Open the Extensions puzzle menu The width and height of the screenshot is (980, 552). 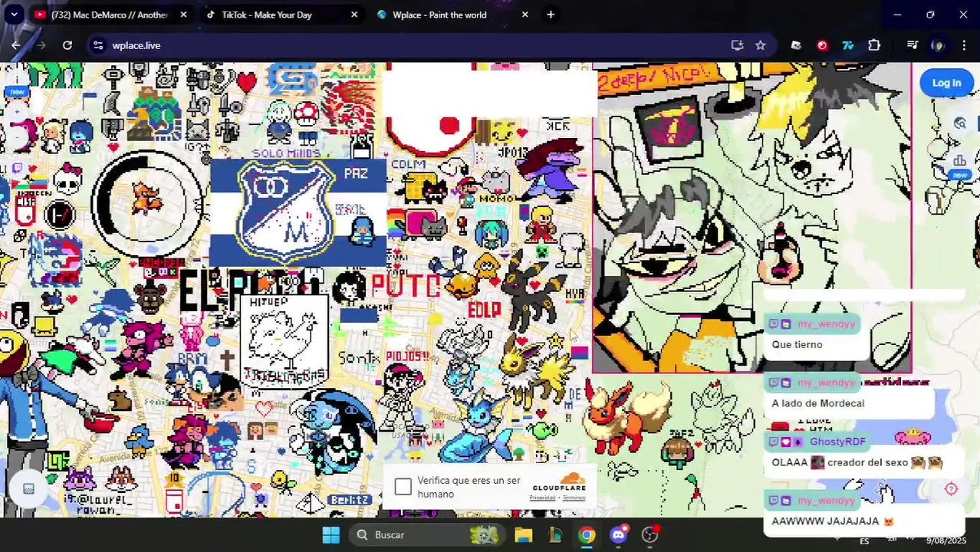(x=874, y=45)
